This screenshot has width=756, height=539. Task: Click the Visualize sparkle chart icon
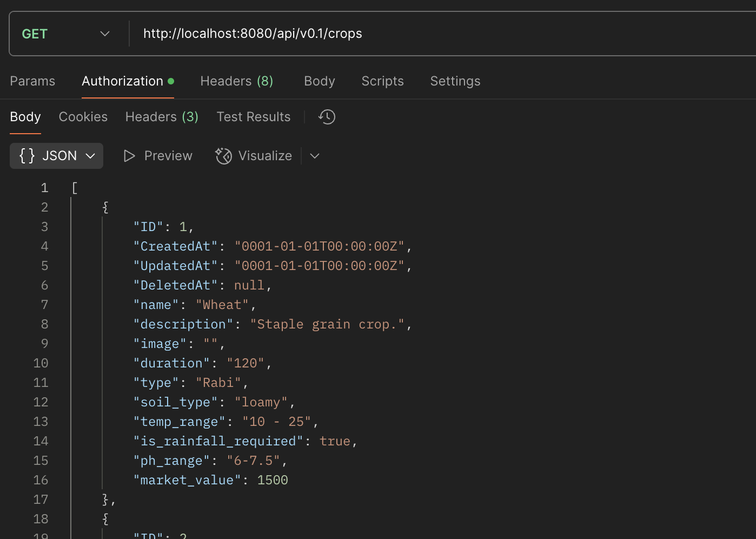[x=223, y=156]
